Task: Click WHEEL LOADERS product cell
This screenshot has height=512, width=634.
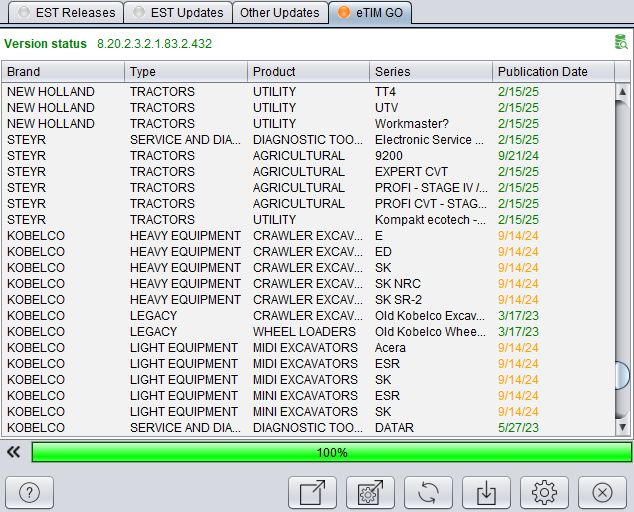Action: coord(304,332)
